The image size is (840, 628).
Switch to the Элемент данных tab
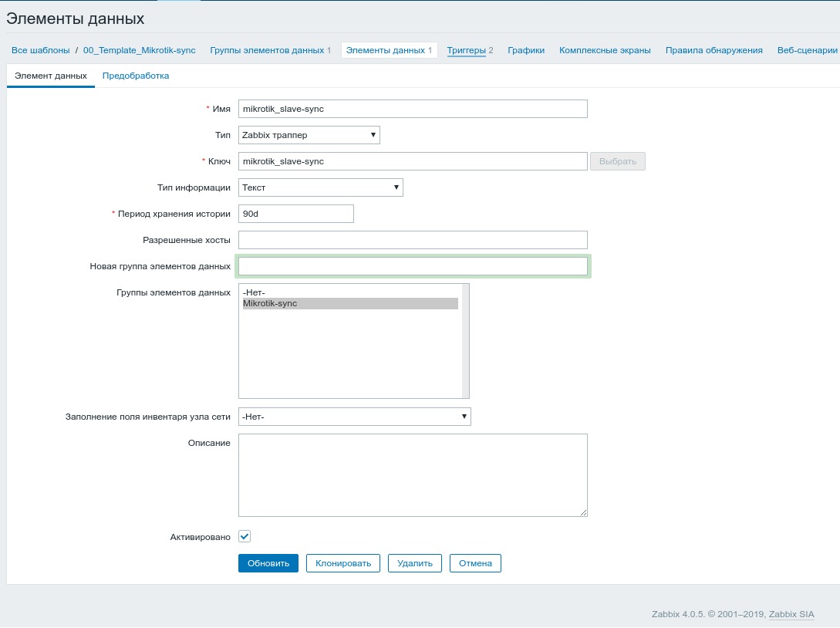click(x=51, y=76)
